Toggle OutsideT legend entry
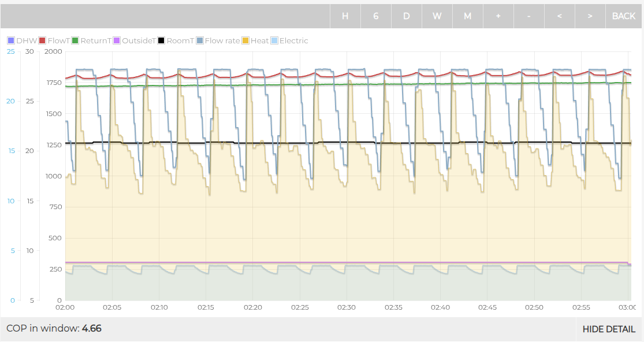This screenshot has width=644, height=342. [x=139, y=41]
